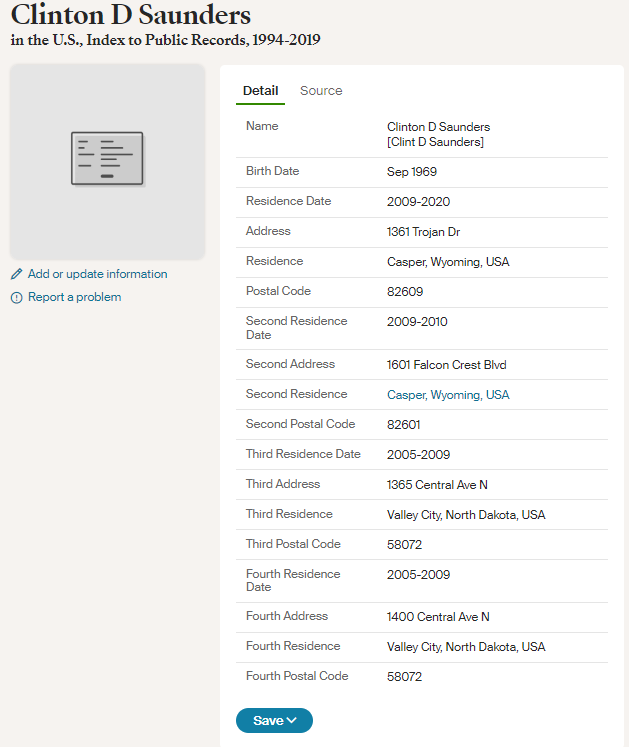629x747 pixels.
Task: Click the Residence Date field label
Action: pyautogui.click(x=288, y=201)
